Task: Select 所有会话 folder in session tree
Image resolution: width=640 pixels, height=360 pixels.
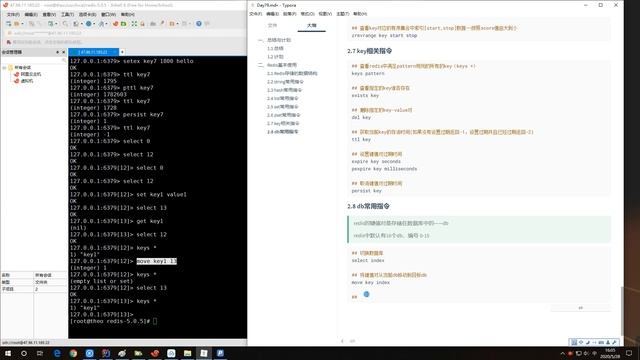Action: [x=22, y=67]
